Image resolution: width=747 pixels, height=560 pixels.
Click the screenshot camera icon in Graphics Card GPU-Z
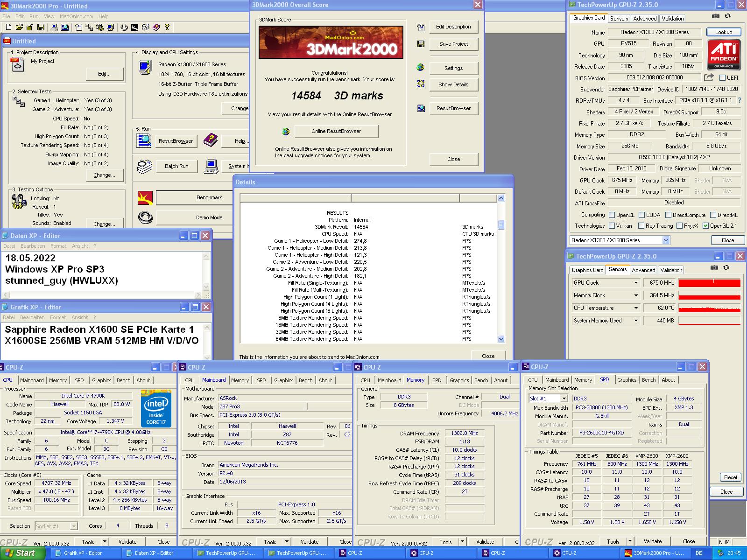(x=716, y=16)
